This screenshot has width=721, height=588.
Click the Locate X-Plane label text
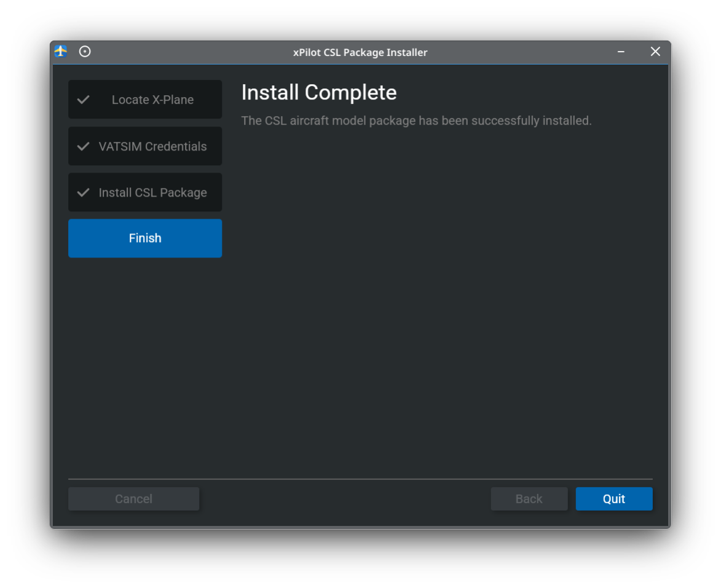click(152, 100)
